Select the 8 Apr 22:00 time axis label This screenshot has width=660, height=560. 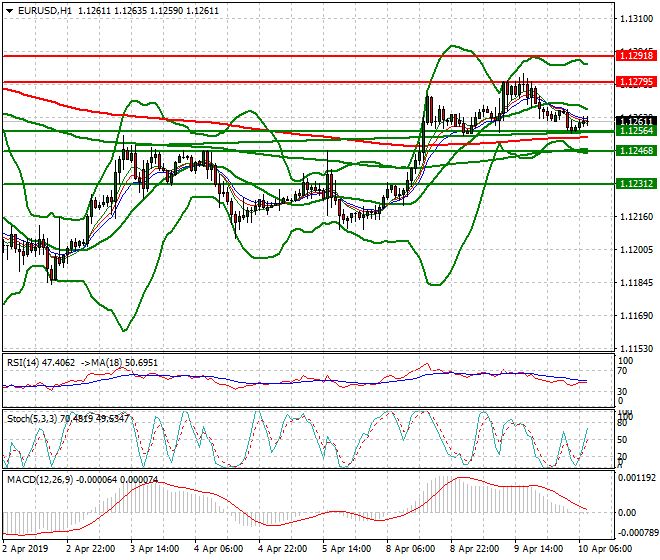tap(474, 549)
